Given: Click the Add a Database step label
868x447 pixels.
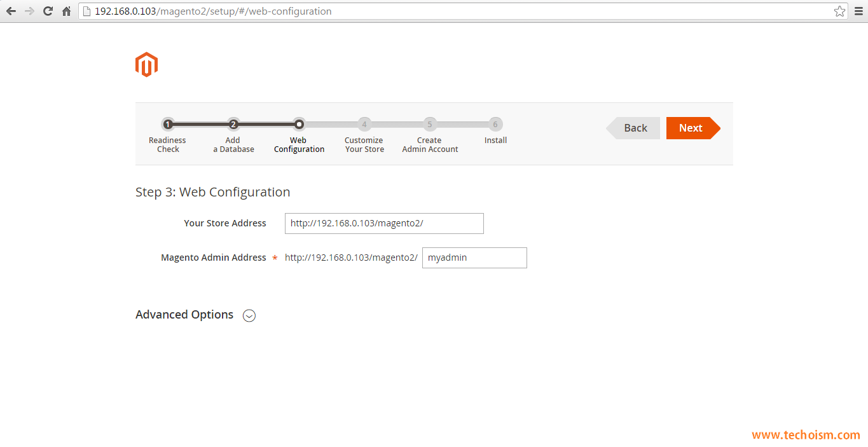Looking at the screenshot, I should pos(233,145).
